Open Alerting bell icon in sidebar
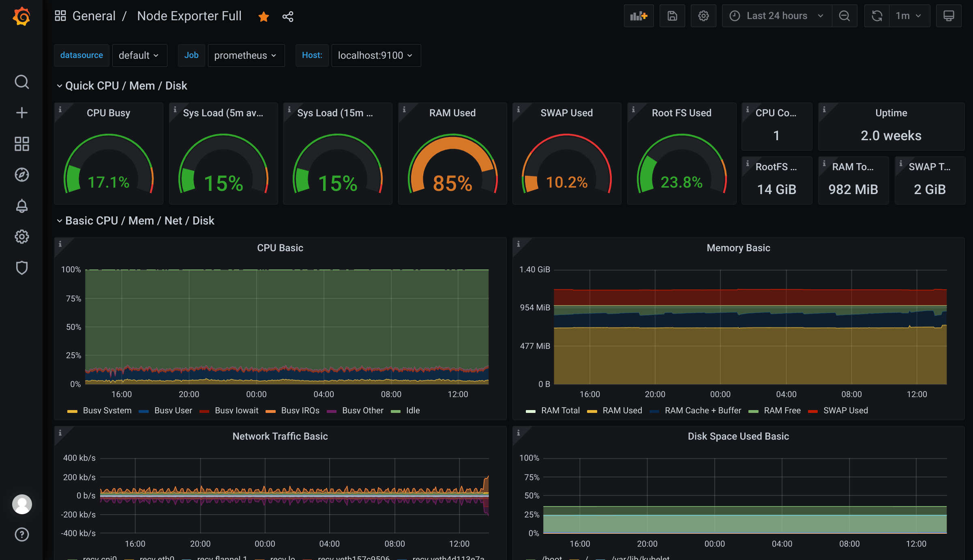Screen dimensions: 973x560 [22, 206]
